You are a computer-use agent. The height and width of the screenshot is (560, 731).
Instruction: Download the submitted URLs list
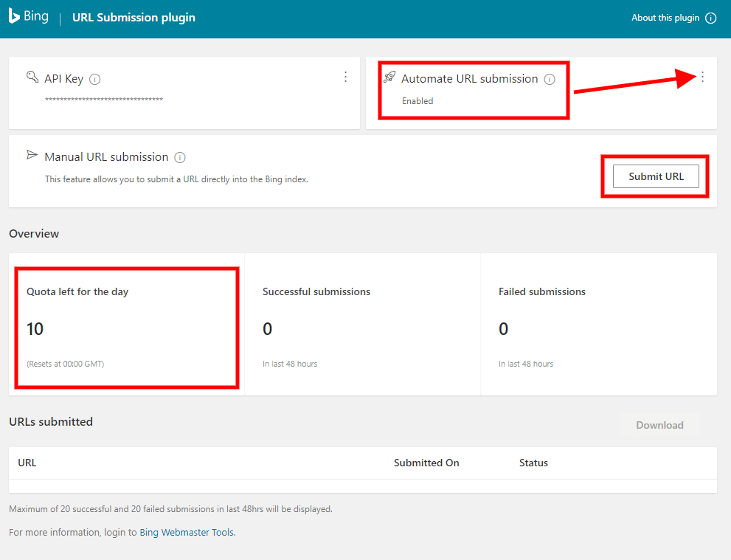(x=659, y=425)
